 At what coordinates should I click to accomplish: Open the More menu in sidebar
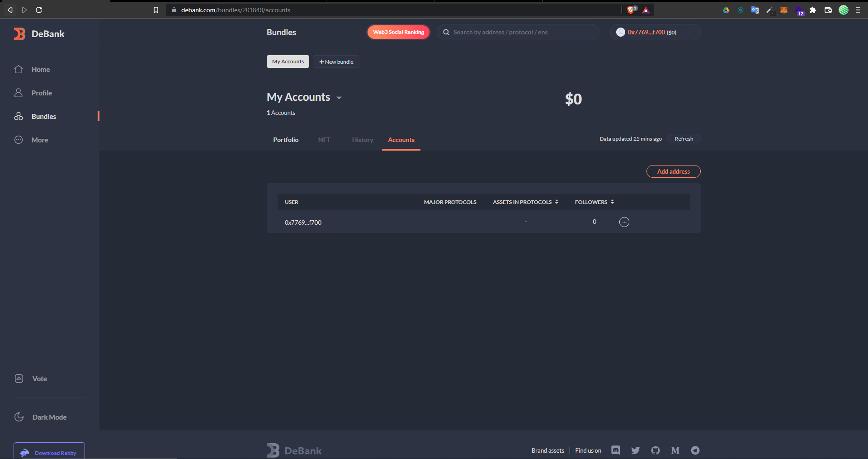(40, 140)
